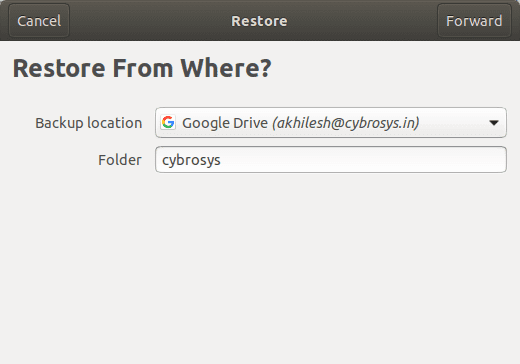Open the Backup location dropdown arrow
The width and height of the screenshot is (520, 364).
[494, 123]
